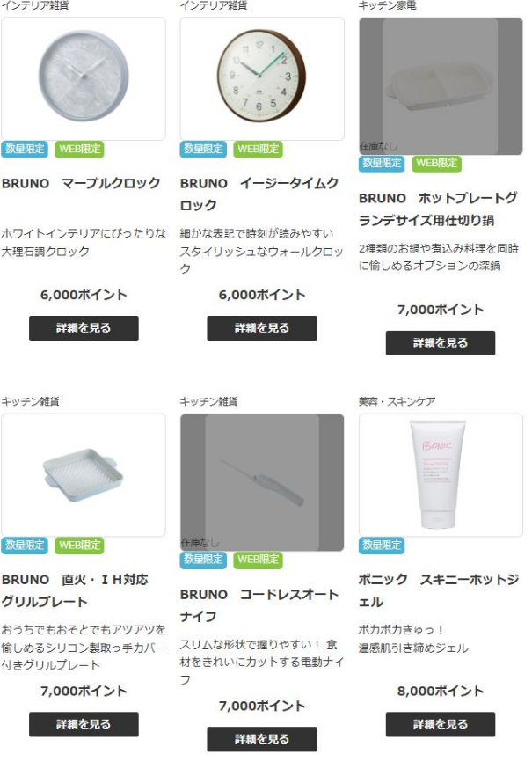
Task: Open the BRUNO マーブルクロック title link
Action: 81,183
